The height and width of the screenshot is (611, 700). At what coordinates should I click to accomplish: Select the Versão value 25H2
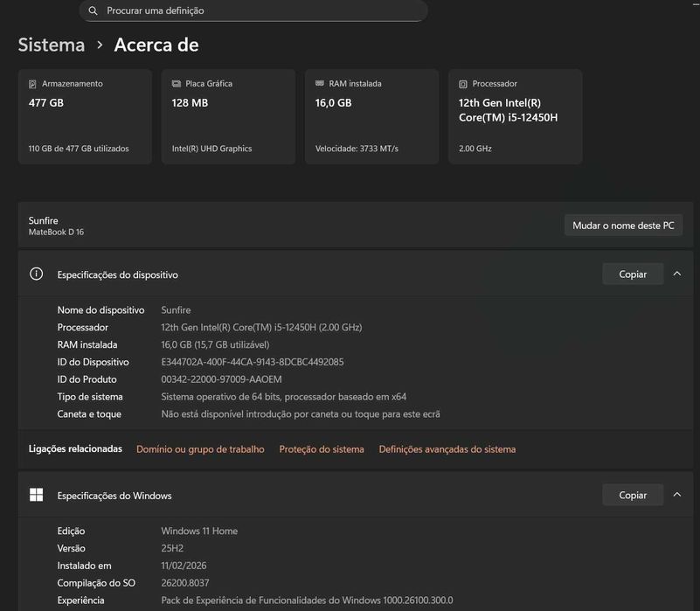tap(172, 548)
